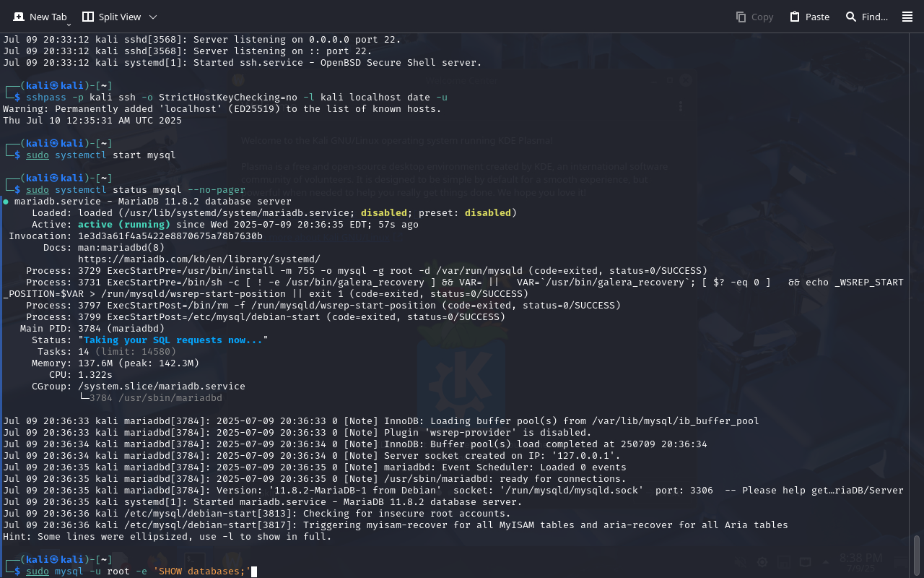Click the CGroup '/system.slice/mariadb.service' path
This screenshot has width=924, height=578.
162,386
